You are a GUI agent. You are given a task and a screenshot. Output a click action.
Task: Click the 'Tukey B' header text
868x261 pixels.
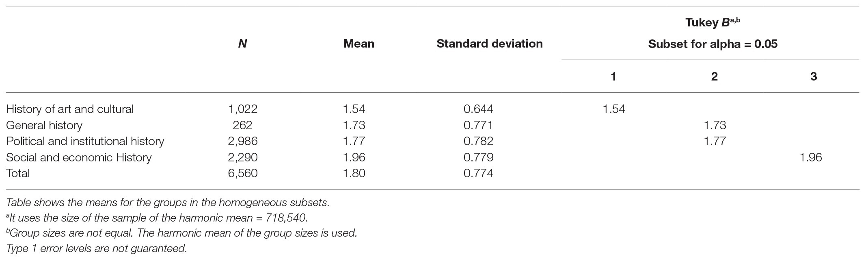click(x=712, y=23)
